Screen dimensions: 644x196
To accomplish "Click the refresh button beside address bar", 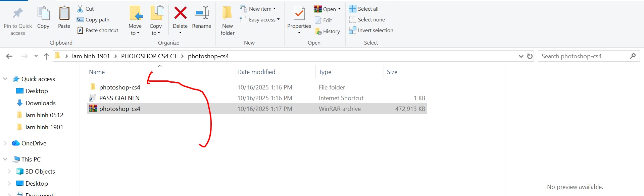I will [530, 56].
